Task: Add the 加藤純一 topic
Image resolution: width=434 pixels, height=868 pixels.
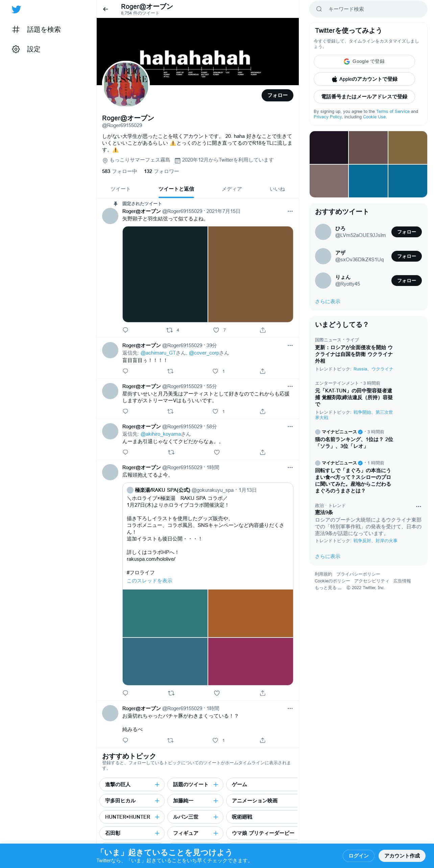Action: pos(216,801)
